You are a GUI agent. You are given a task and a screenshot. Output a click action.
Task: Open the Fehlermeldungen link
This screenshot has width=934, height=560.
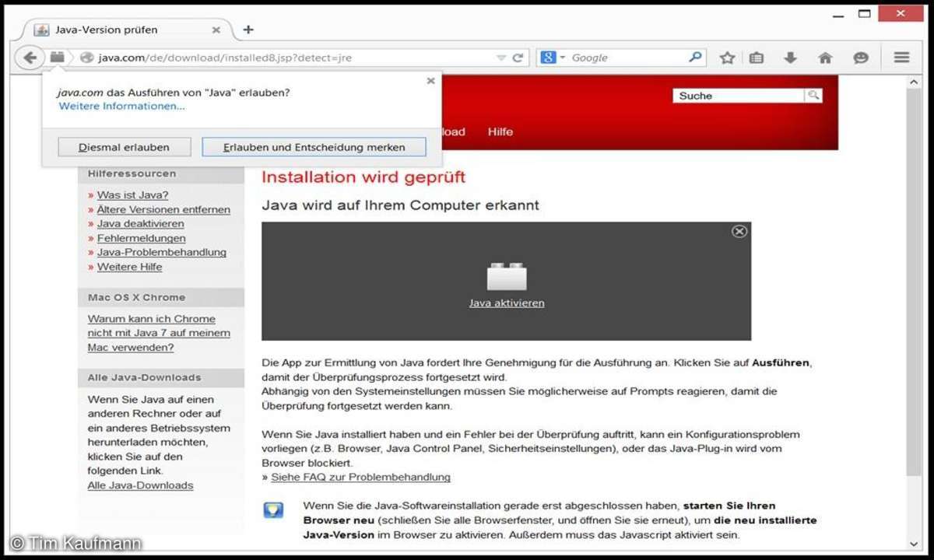142,238
